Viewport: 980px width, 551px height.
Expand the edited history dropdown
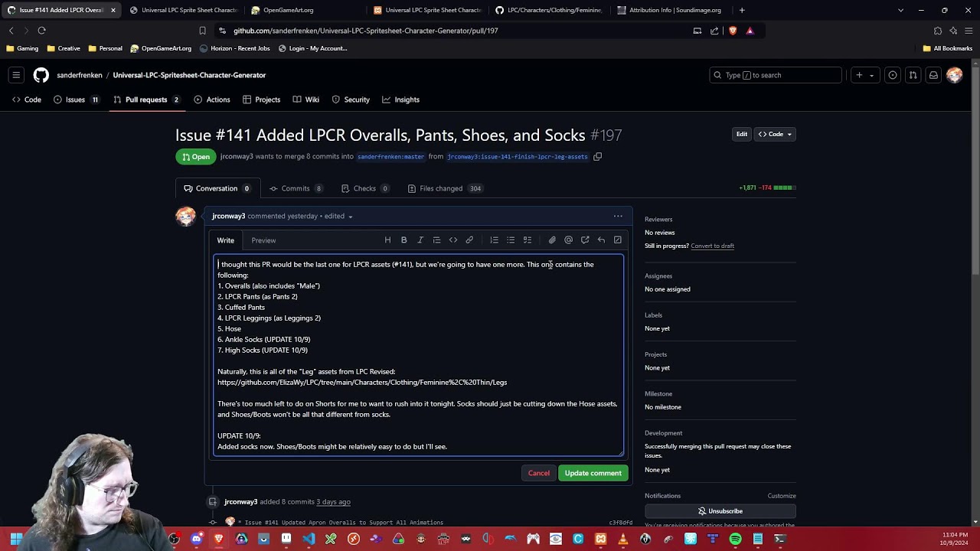[x=338, y=216]
